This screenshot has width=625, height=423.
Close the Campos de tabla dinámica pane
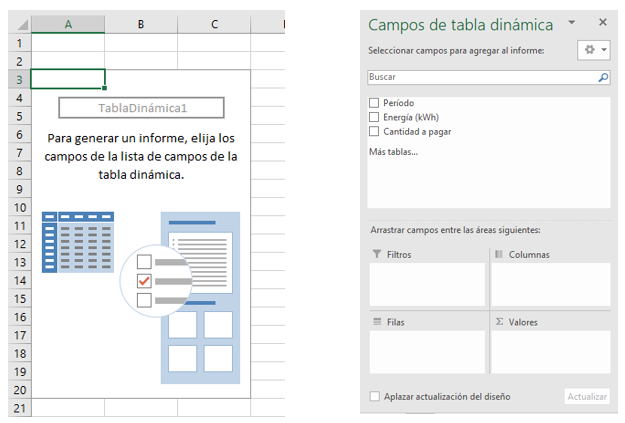[603, 22]
